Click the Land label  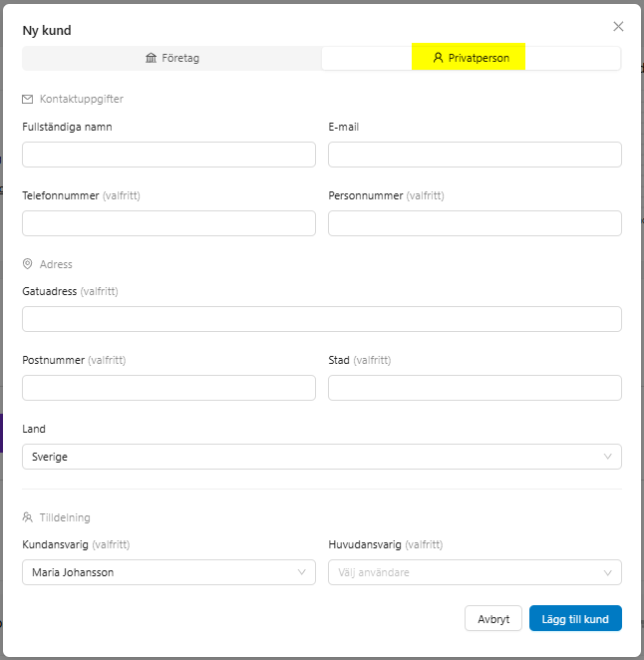[x=34, y=429]
